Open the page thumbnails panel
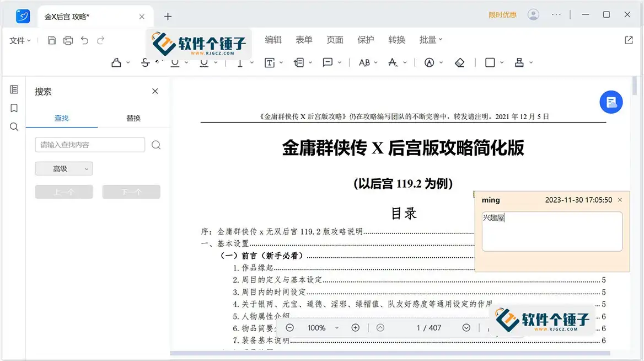 click(14, 89)
